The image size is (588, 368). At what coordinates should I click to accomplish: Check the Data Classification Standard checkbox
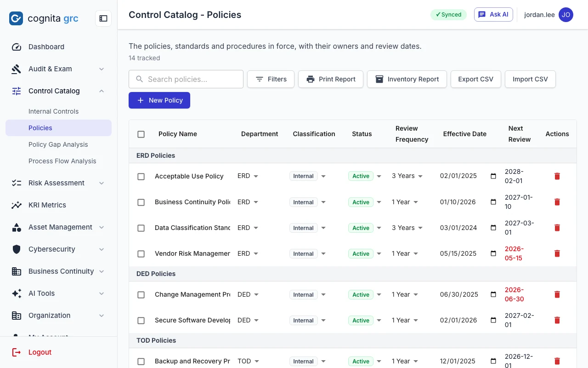click(x=141, y=228)
